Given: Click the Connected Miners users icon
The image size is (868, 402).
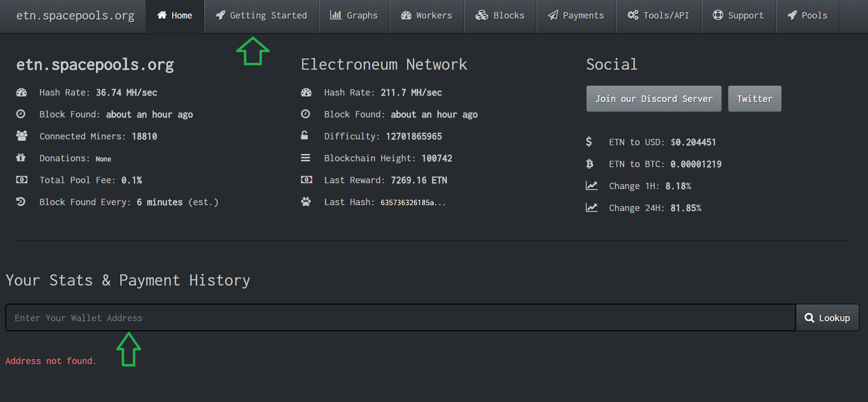Looking at the screenshot, I should pos(21,136).
